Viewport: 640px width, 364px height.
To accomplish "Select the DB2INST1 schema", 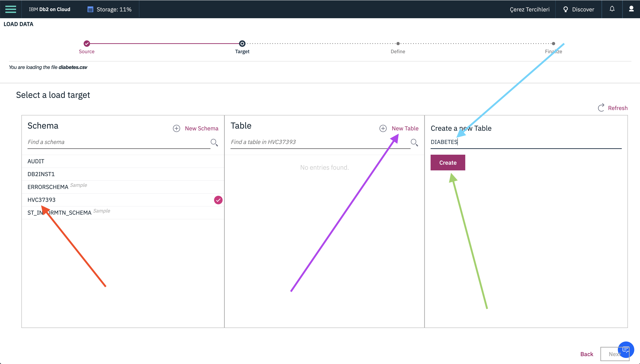I will tap(41, 174).
